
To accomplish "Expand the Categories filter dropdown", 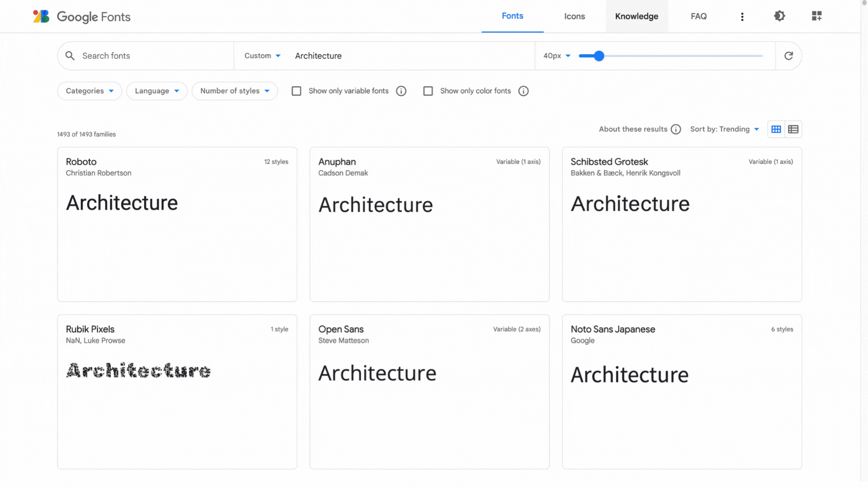I will [90, 91].
